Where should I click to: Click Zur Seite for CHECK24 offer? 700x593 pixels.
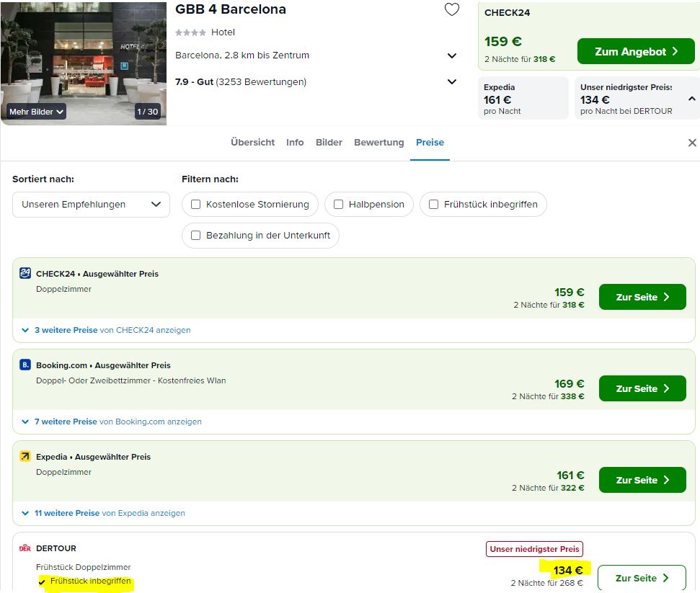[x=642, y=297]
